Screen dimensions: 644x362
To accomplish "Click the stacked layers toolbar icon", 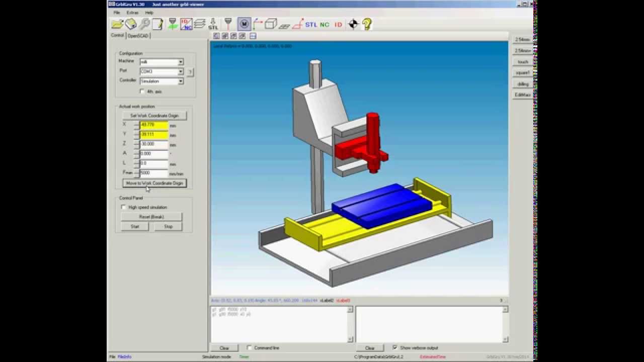I will (200, 24).
